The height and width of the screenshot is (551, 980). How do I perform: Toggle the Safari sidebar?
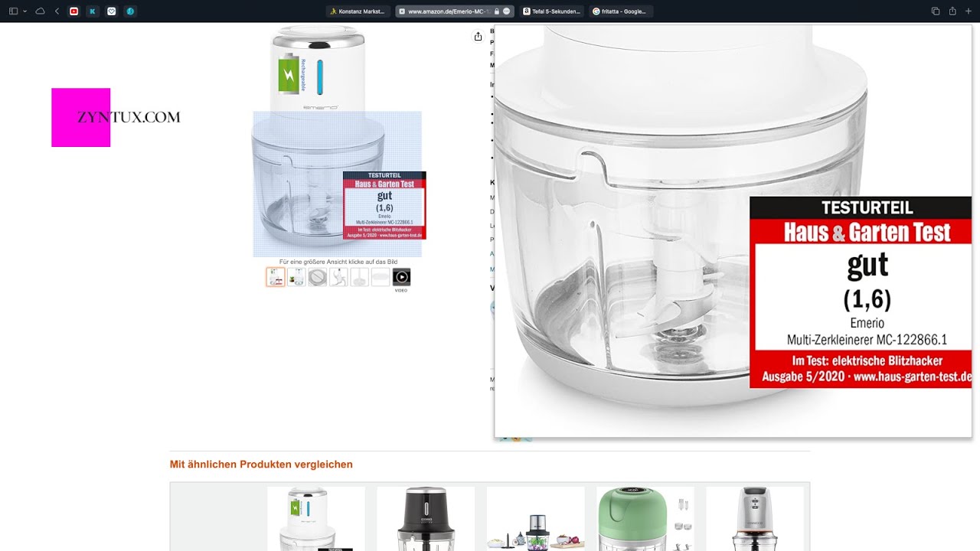13,11
